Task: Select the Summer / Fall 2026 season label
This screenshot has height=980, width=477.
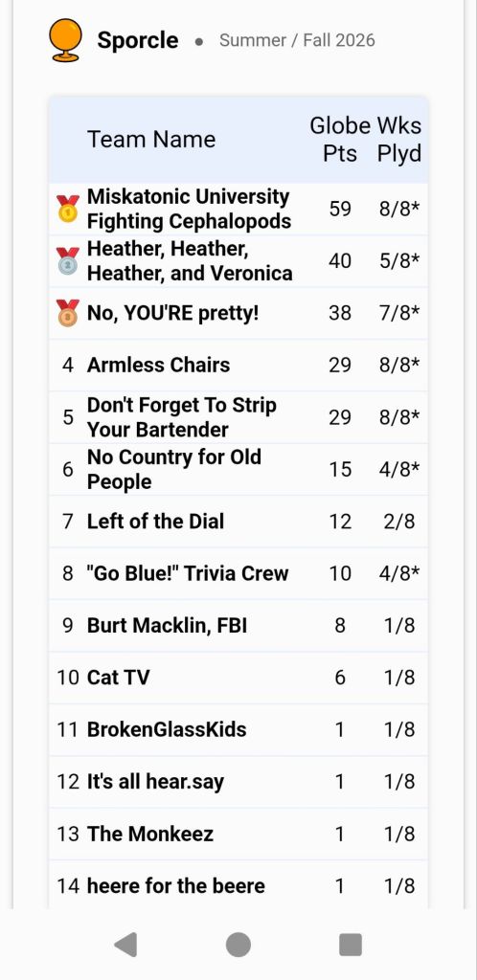Action: tap(297, 40)
